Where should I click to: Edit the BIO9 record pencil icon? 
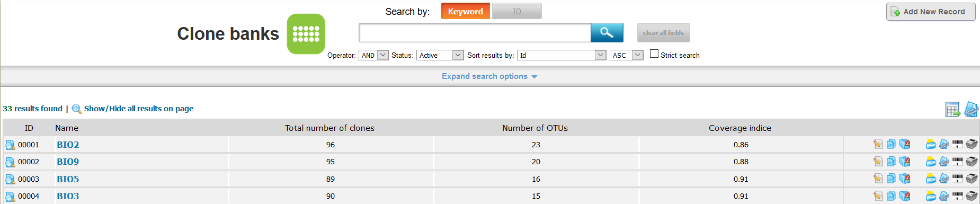pyautogui.click(x=878, y=161)
